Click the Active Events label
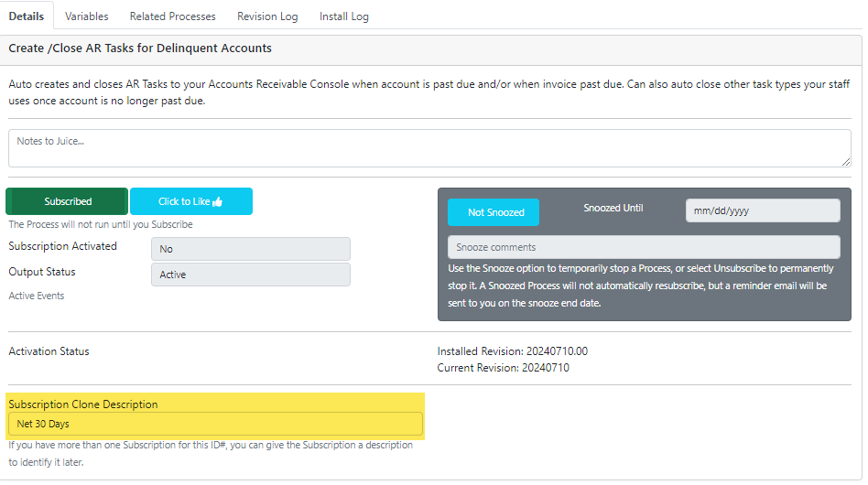The image size is (868, 485). 37,296
